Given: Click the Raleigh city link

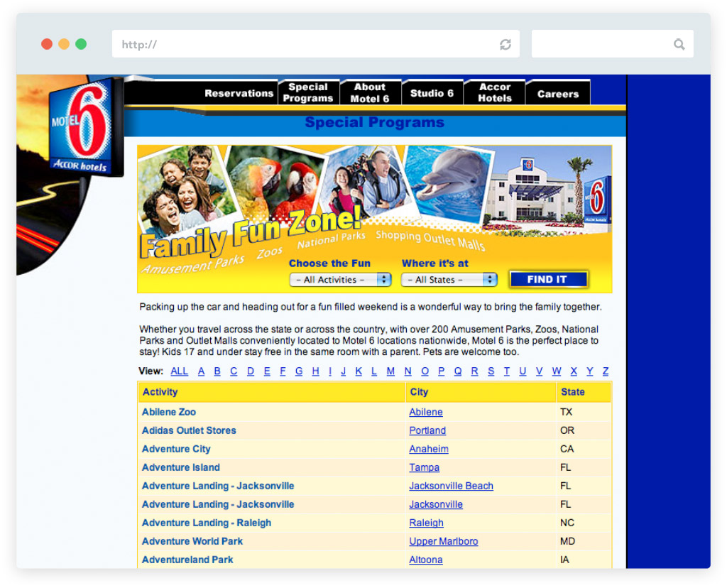Looking at the screenshot, I should pos(426,523).
